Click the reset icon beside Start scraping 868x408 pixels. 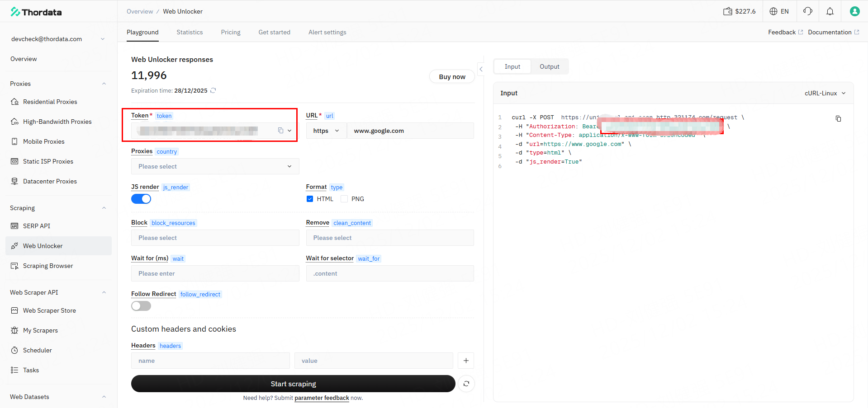(x=466, y=384)
